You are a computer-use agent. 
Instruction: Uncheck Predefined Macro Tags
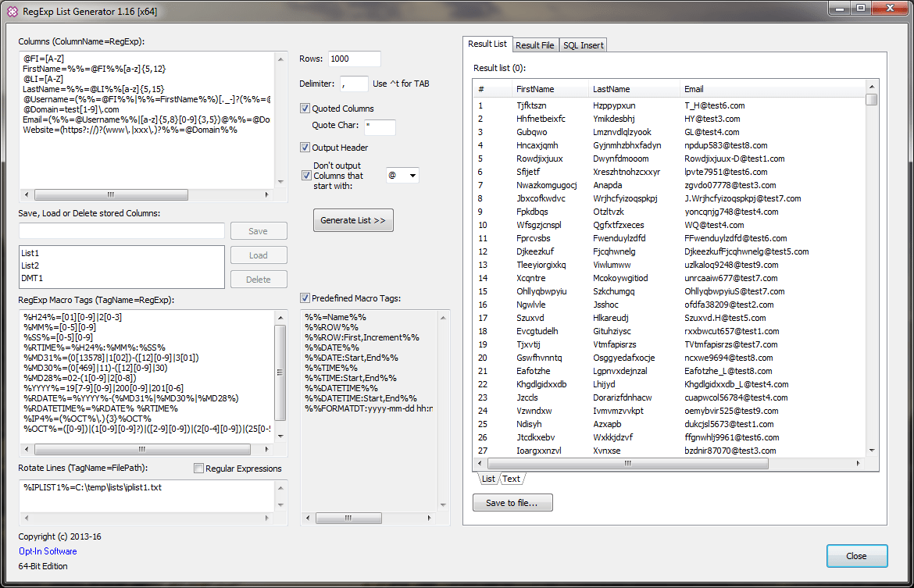(304, 297)
